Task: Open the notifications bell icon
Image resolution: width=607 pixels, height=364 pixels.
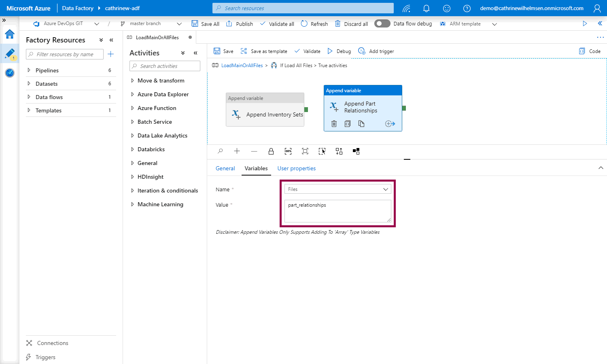Action: 426,8
